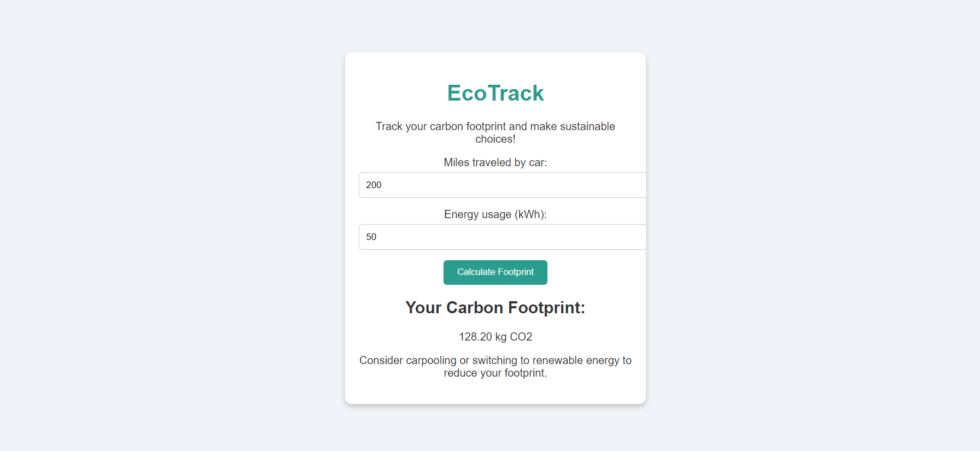Select the value 50 in the energy input

372,237
